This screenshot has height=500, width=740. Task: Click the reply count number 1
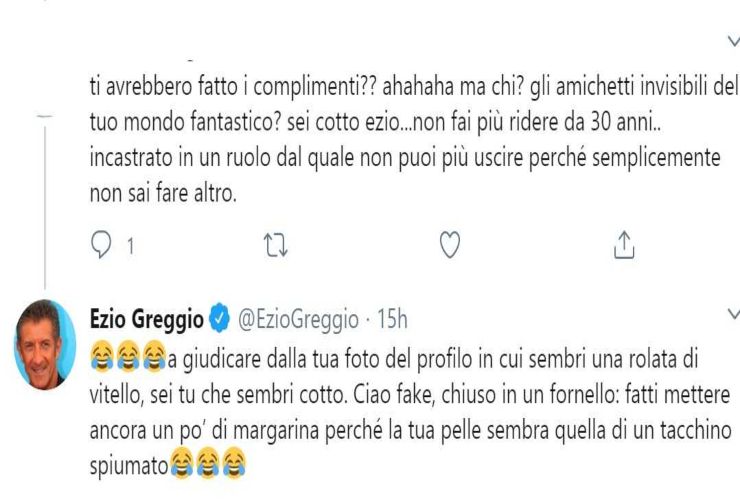(x=129, y=243)
